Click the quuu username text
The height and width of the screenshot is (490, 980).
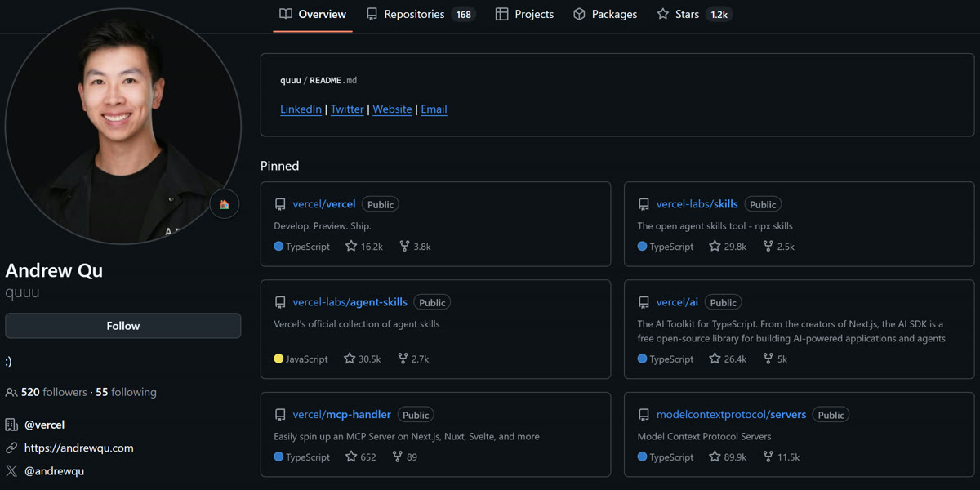coord(23,292)
